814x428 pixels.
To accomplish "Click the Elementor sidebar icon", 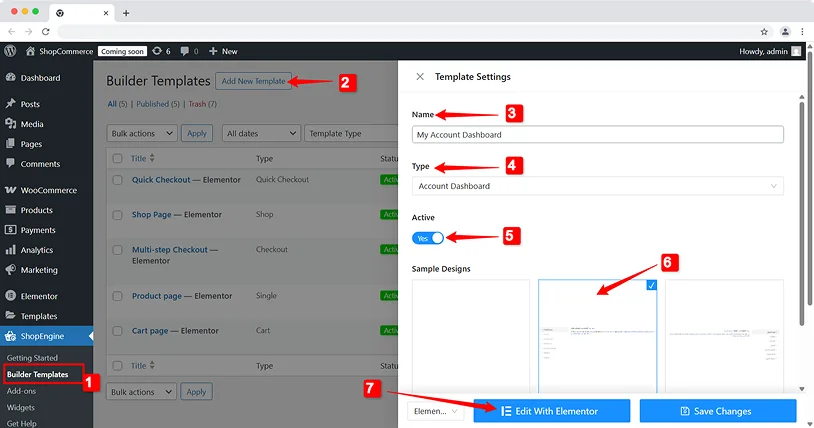I will coord(10,296).
